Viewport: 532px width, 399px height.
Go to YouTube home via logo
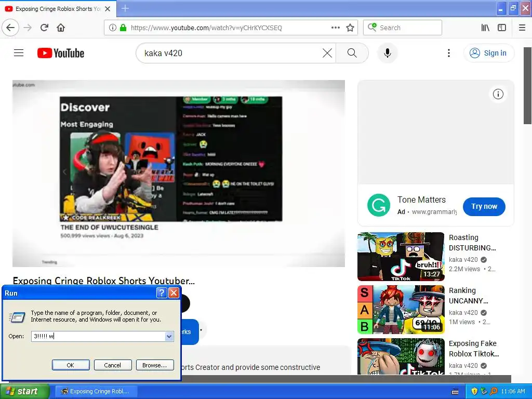61,53
